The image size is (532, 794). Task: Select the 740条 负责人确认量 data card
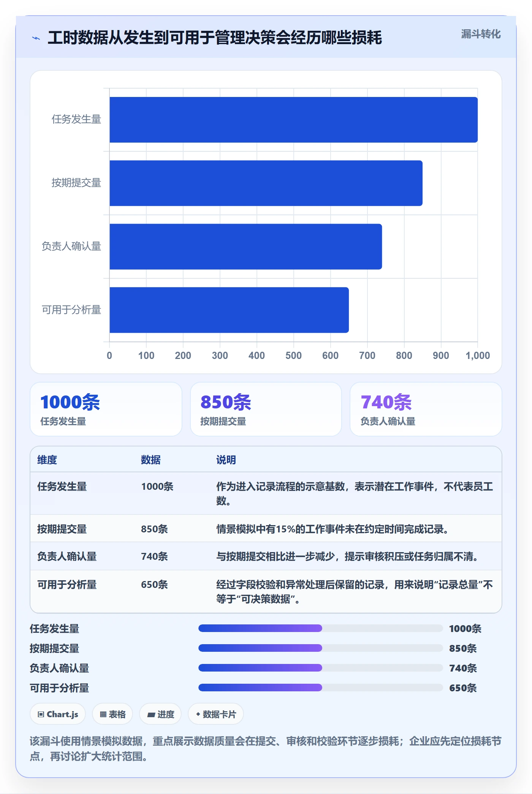coord(426,409)
